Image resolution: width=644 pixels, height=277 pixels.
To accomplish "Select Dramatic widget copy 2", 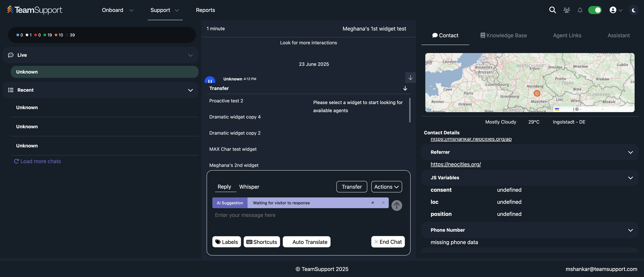I will tap(235, 133).
